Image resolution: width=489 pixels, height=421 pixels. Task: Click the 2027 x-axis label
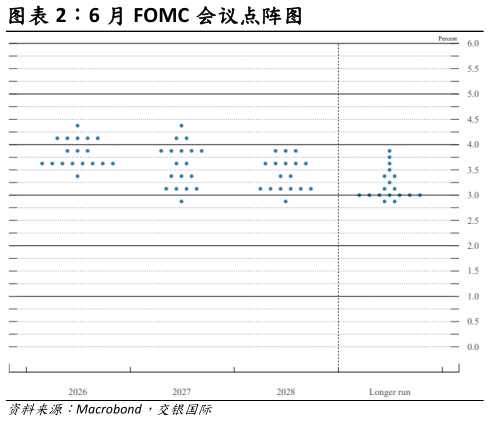click(182, 392)
